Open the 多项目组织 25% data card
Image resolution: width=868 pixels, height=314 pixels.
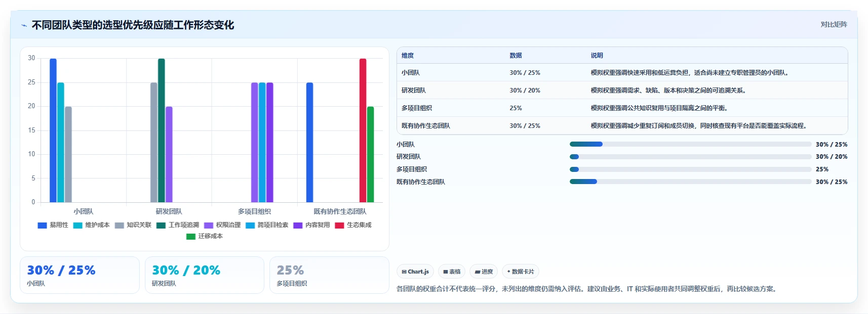[329, 275]
